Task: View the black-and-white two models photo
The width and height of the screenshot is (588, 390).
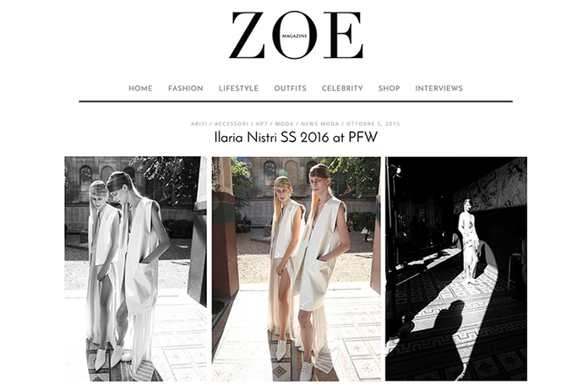Action: [135, 268]
